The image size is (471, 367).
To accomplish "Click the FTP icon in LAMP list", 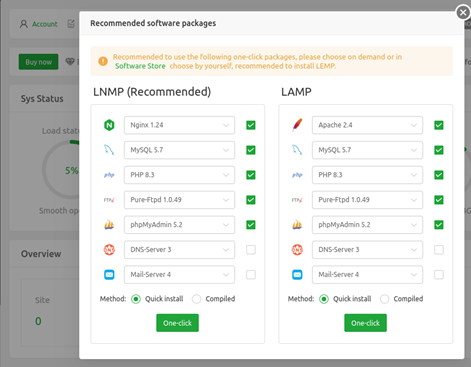I will pyautogui.click(x=297, y=200).
